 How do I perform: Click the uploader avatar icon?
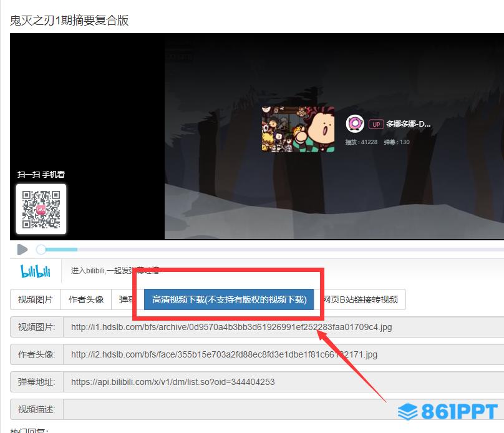click(x=355, y=124)
